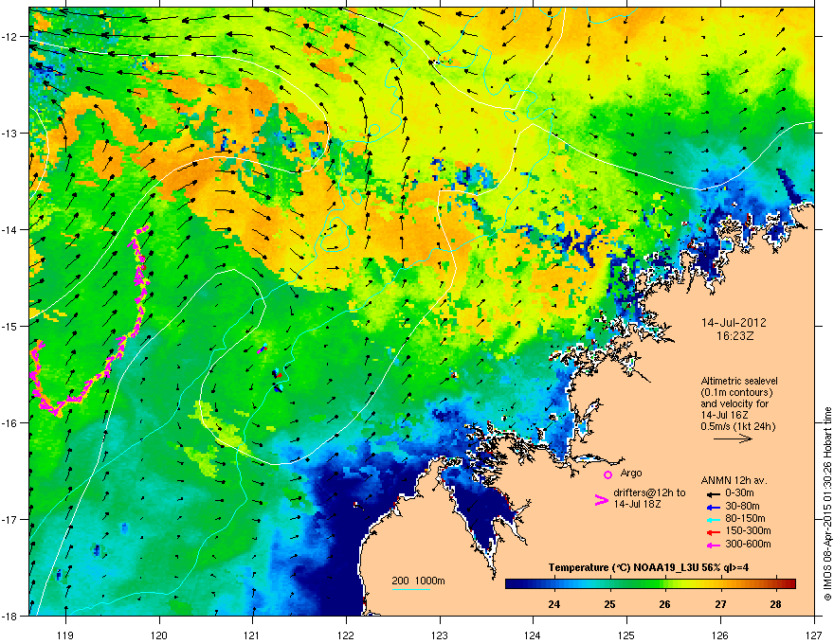Click the color bar tick label 25
Viewport: 834px width, 644px height.
point(610,604)
